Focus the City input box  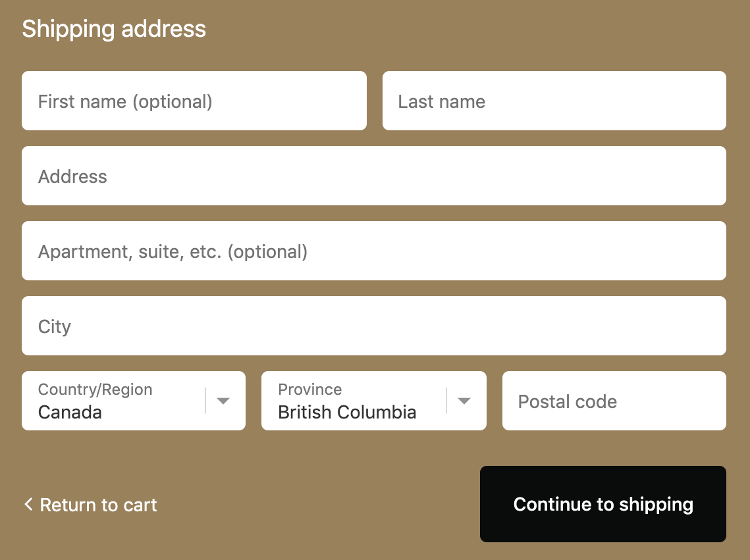[x=373, y=326]
